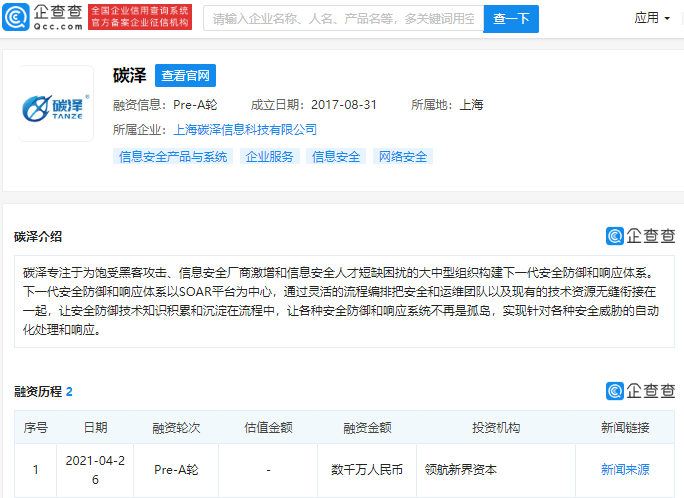Select the 信息安全 tag
684x498 pixels.
336,157
